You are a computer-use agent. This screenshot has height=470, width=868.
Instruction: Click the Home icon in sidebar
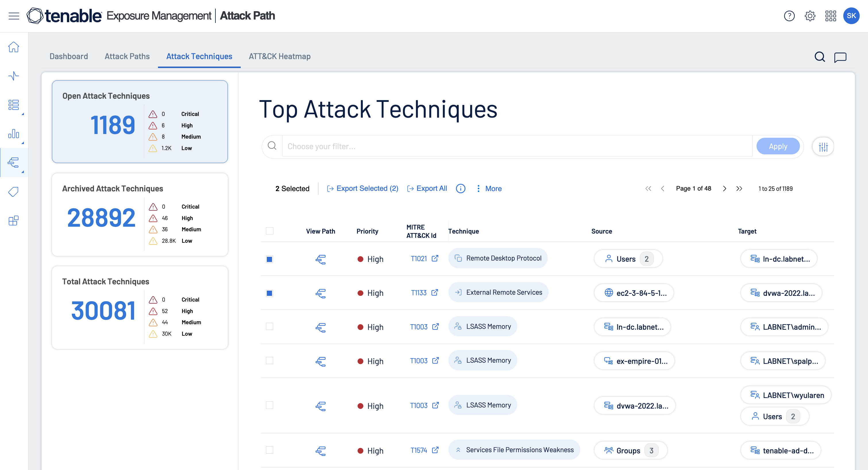13,47
